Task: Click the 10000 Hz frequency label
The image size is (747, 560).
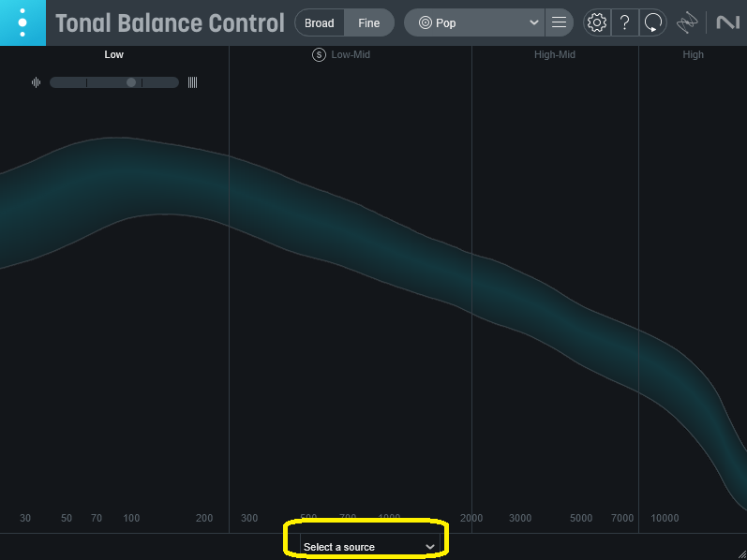Action: [665, 518]
